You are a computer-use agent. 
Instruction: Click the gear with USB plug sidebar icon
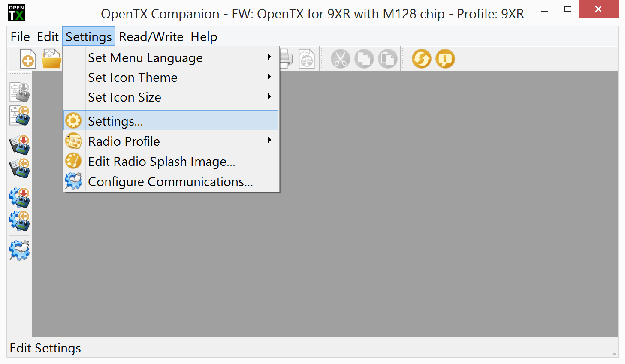pos(20,250)
